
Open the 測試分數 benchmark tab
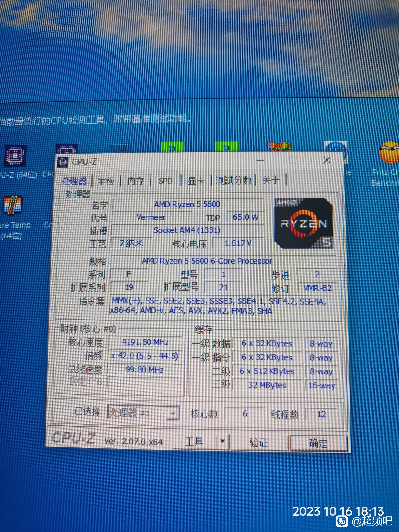pyautogui.click(x=234, y=180)
